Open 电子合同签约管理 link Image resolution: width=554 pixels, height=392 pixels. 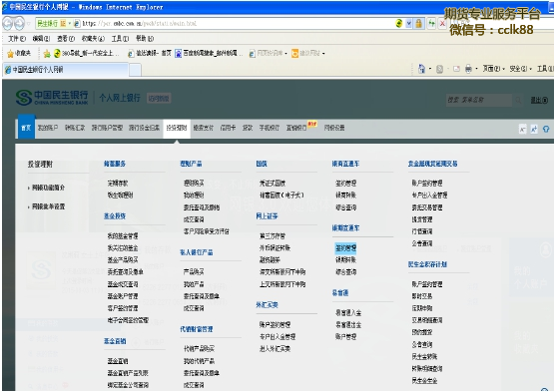tap(128, 320)
